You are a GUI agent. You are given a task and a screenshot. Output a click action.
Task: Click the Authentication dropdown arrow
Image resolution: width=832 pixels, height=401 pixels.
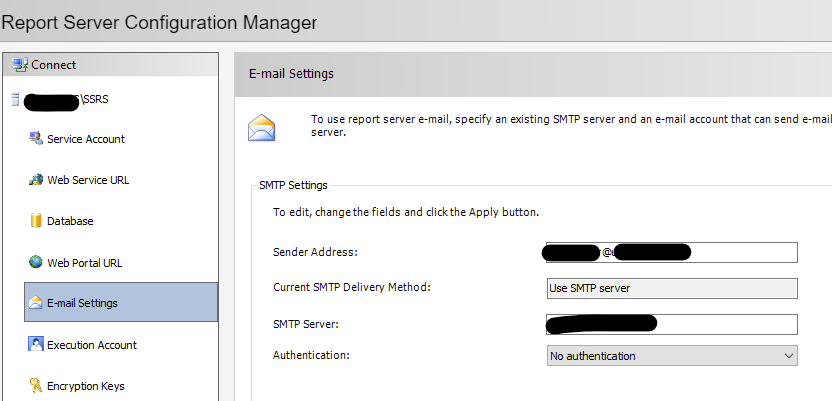pyautogui.click(x=789, y=355)
